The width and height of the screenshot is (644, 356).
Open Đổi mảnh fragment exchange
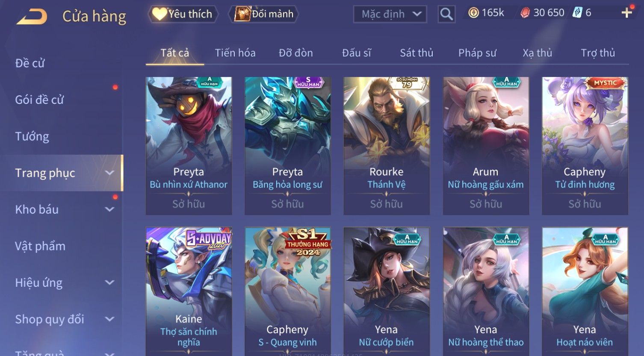[263, 14]
